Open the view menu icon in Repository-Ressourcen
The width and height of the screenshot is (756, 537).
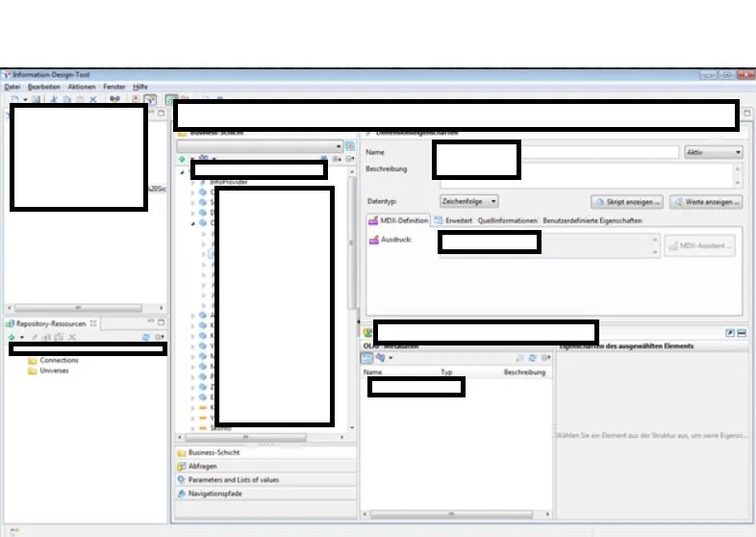point(159,337)
